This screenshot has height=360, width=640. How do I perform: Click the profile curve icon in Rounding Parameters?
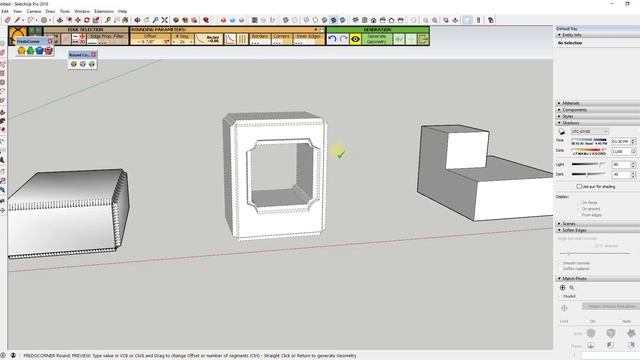pos(230,39)
